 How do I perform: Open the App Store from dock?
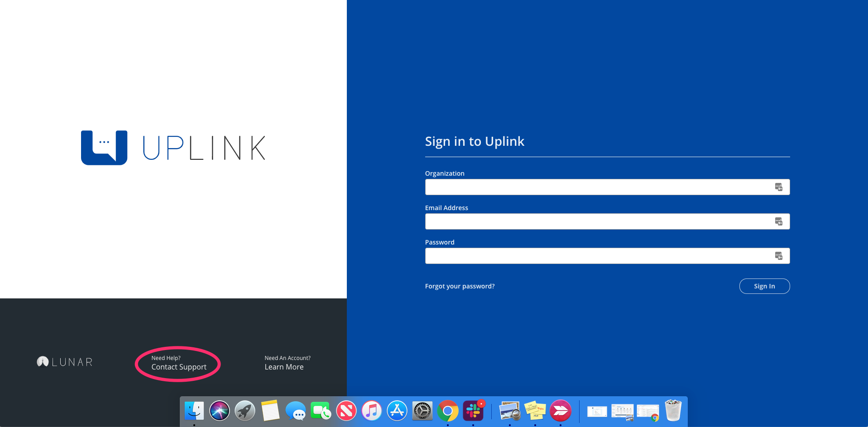pyautogui.click(x=397, y=411)
